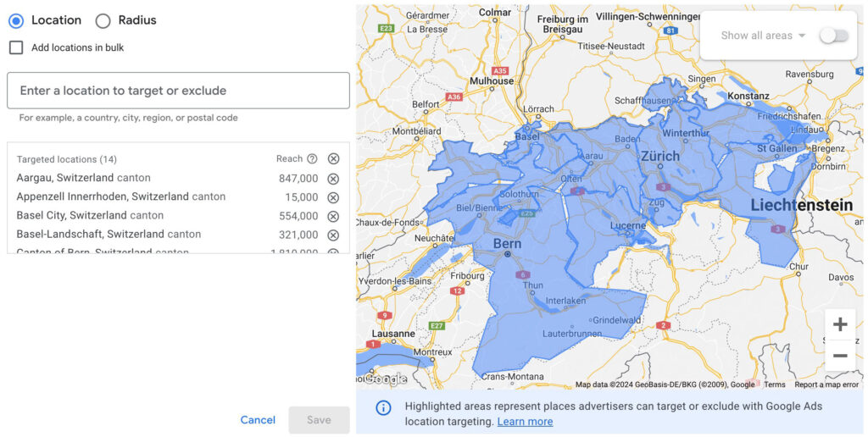Viewport: 868px width, 437px height.
Task: Click the Google logo on the map
Action: tap(385, 379)
